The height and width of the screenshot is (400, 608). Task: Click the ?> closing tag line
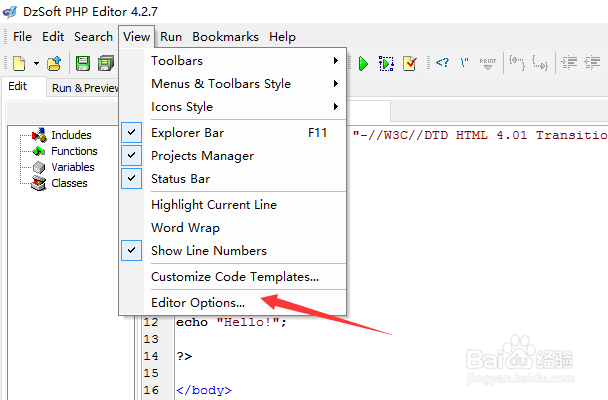184,356
